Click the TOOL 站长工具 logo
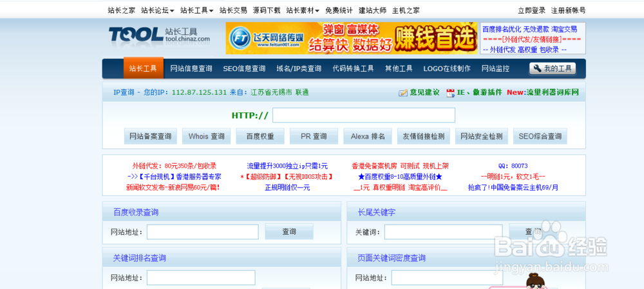Screen dimensions: 644x289 [x=159, y=34]
